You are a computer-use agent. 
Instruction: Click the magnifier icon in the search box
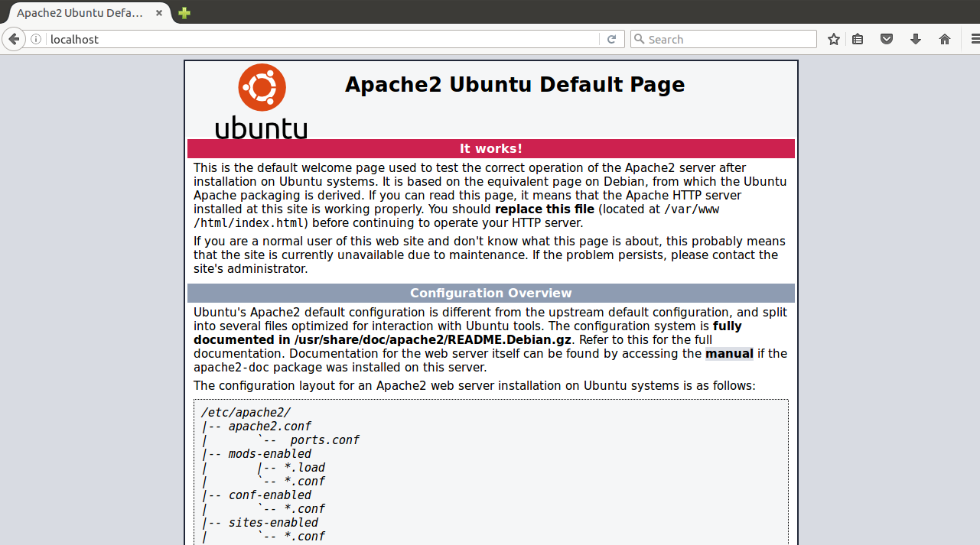639,39
